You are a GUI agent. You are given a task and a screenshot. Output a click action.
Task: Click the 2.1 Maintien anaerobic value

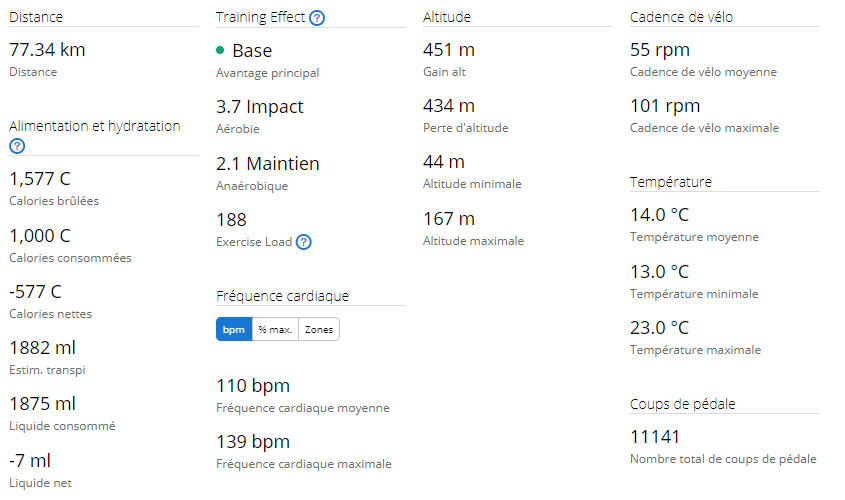coord(268,163)
